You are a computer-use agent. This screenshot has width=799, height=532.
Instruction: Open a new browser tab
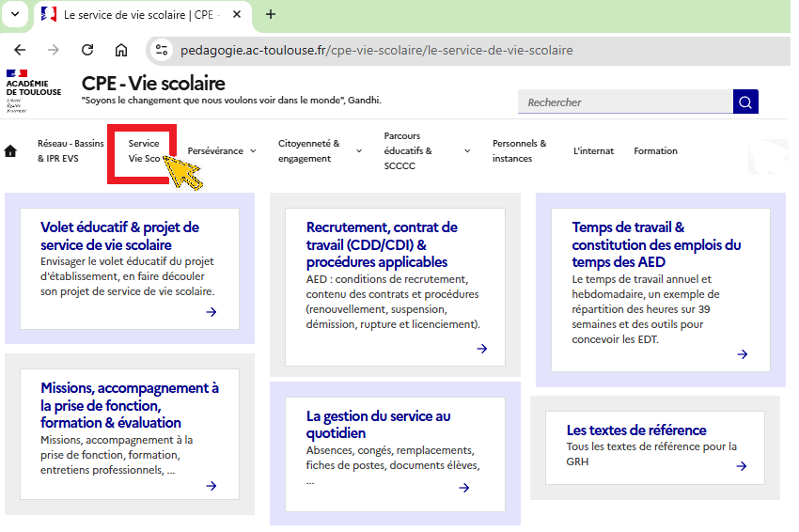click(x=271, y=14)
